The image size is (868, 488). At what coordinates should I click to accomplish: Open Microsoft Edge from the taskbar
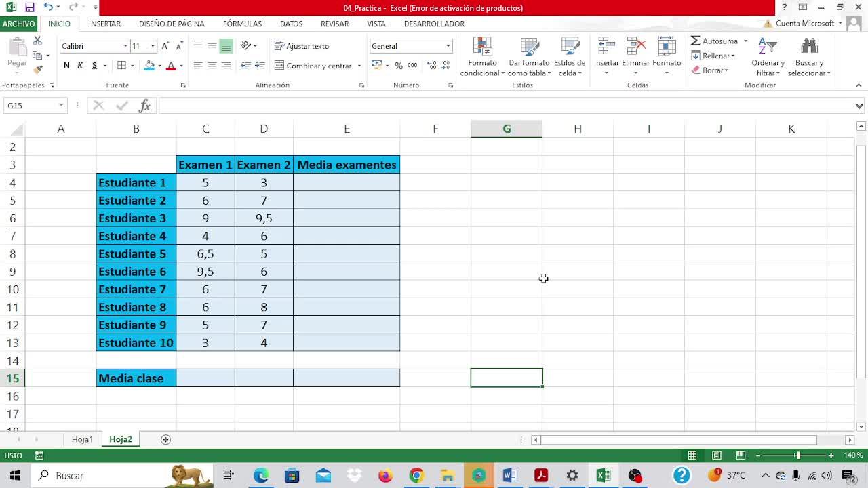click(261, 475)
